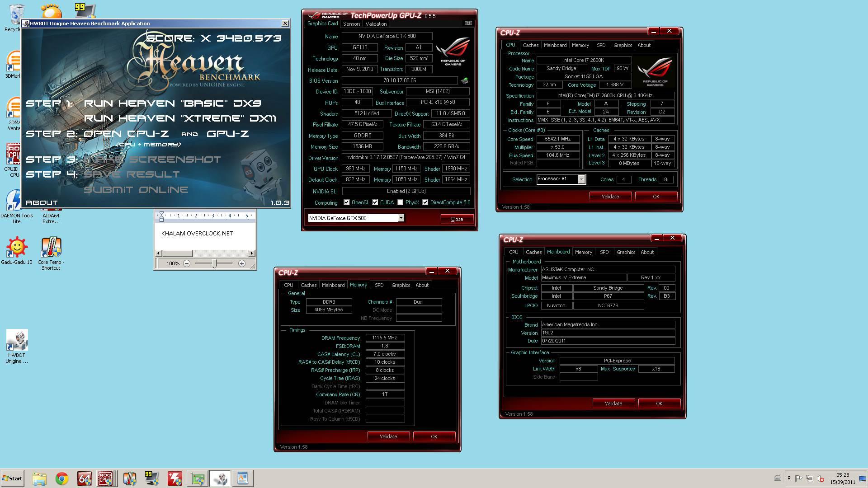The height and width of the screenshot is (488, 868).
Task: Switch to HWBOT Unigine robot in the taskbar
Action: point(220,479)
